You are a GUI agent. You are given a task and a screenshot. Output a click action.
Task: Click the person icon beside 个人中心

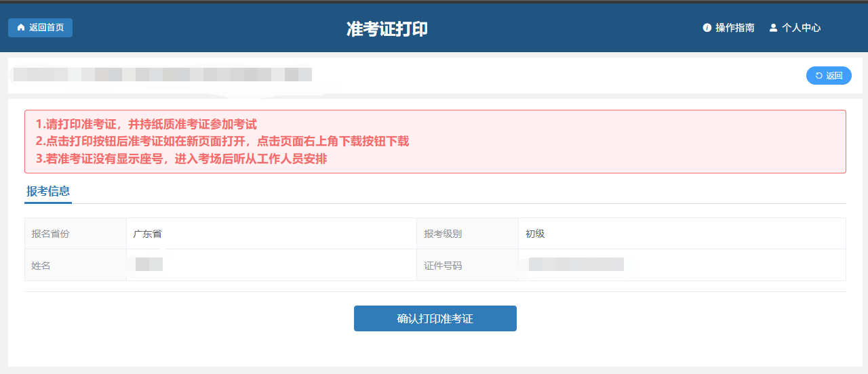(x=773, y=28)
